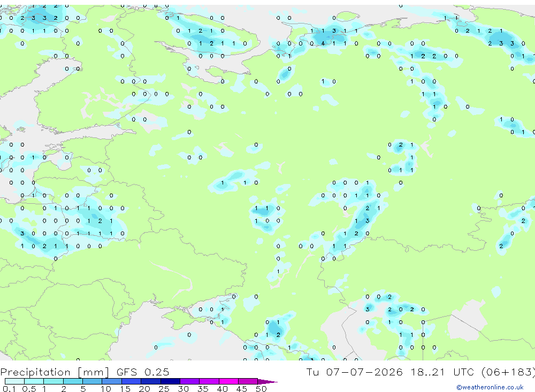535x392 pixels.
Task: Click the precipitation value "4" on the map
Action: click(323, 43)
